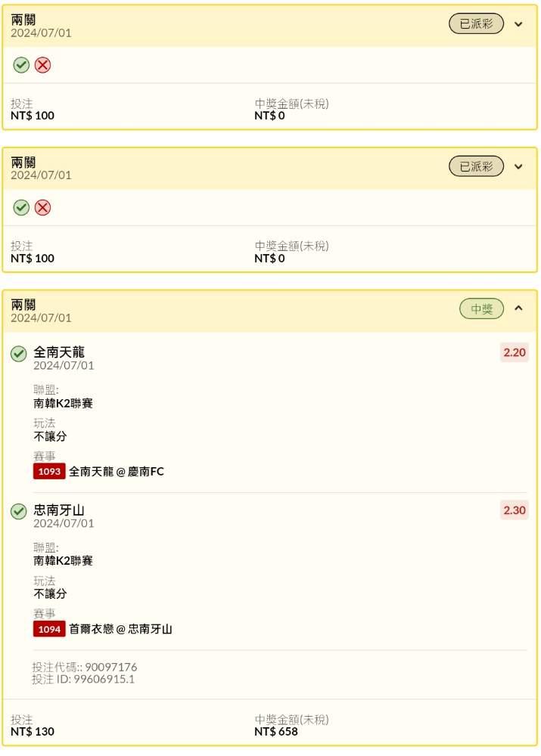Screen dimensions: 541x756
Task: Click the green 中獎 status badge
Action: [x=481, y=308]
